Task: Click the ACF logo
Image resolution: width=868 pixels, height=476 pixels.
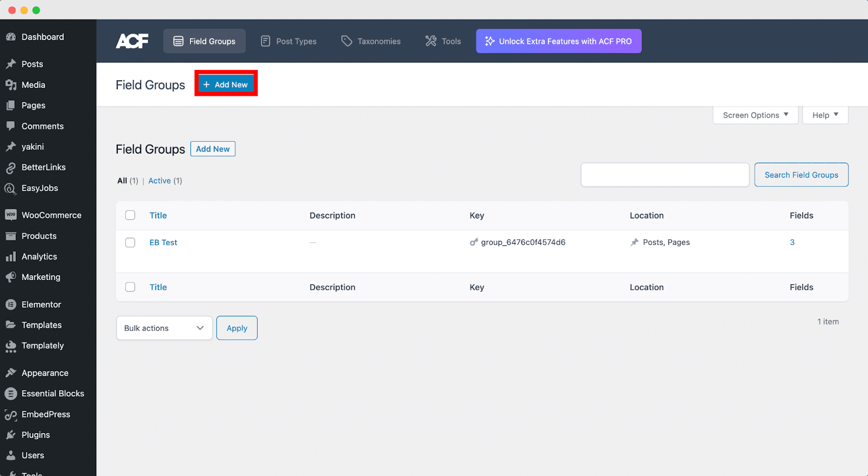Action: pos(132,41)
